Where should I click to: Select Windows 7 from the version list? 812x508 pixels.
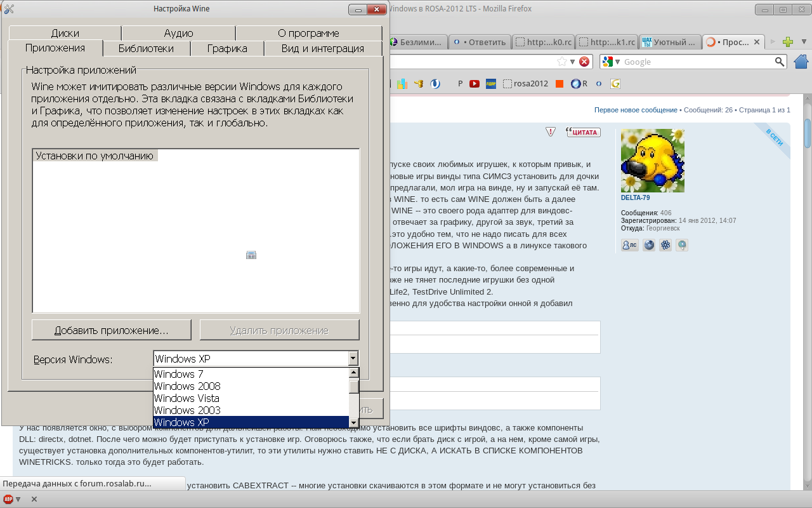click(251, 374)
